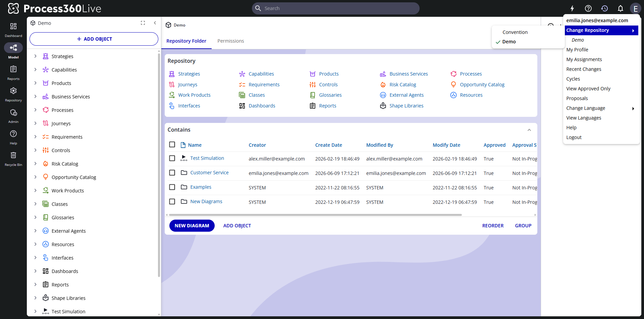Image resolution: width=644 pixels, height=319 pixels.
Task: Click the Opportunity Catalog icon in Repository grid
Action: point(453,85)
